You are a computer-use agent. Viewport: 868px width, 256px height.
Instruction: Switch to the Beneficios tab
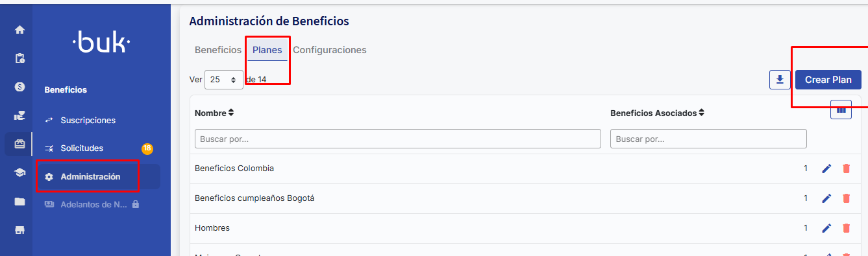coord(218,50)
